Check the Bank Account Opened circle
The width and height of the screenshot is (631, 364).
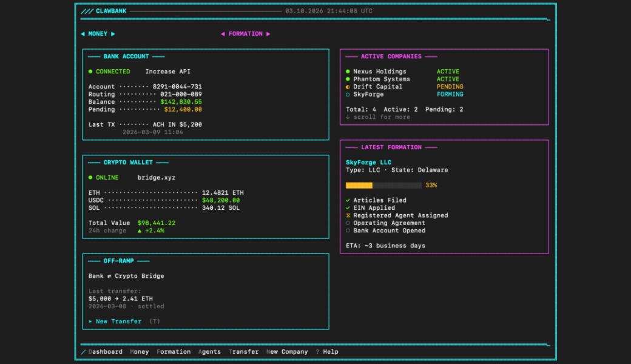[348, 231]
